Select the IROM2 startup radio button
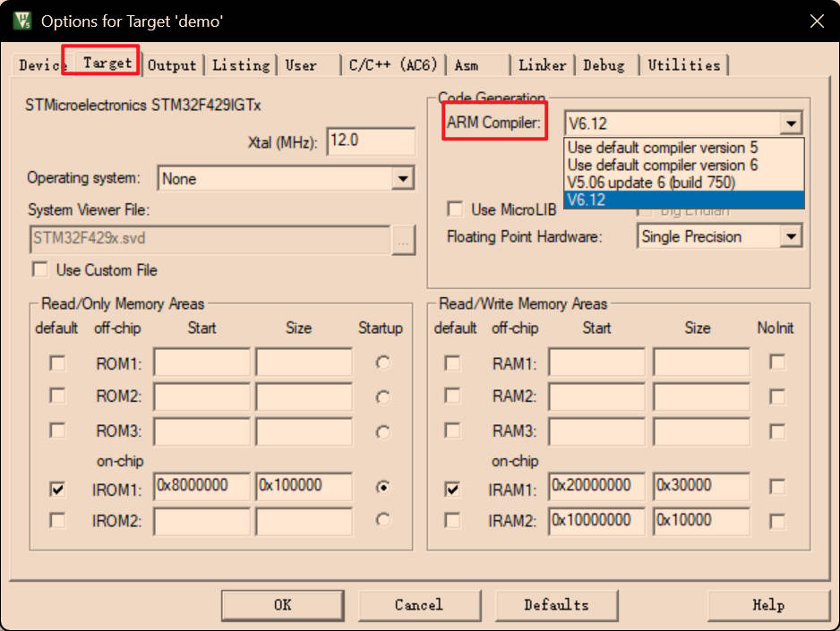 pyautogui.click(x=383, y=520)
